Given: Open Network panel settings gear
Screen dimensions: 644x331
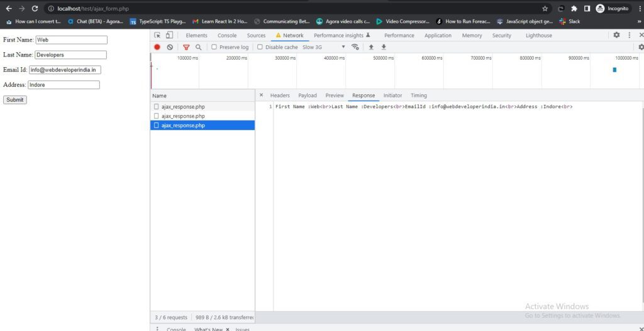Looking at the screenshot, I should [641, 47].
